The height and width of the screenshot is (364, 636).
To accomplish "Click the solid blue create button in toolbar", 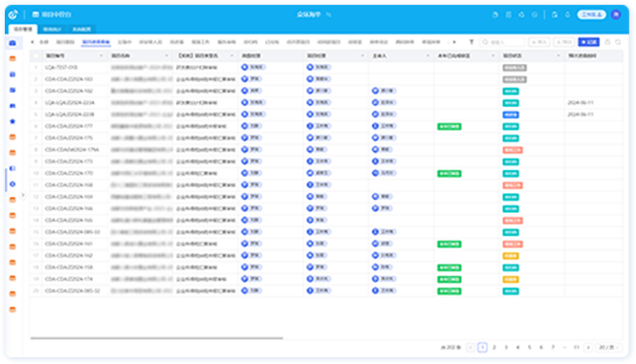I will (588, 42).
